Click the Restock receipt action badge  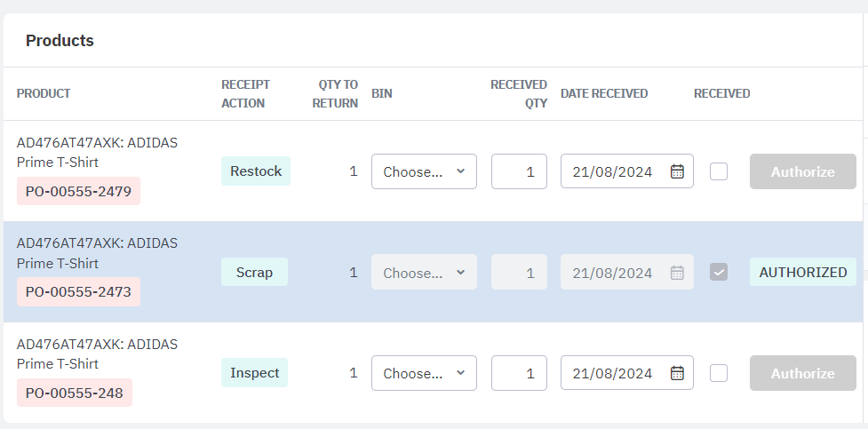point(256,171)
